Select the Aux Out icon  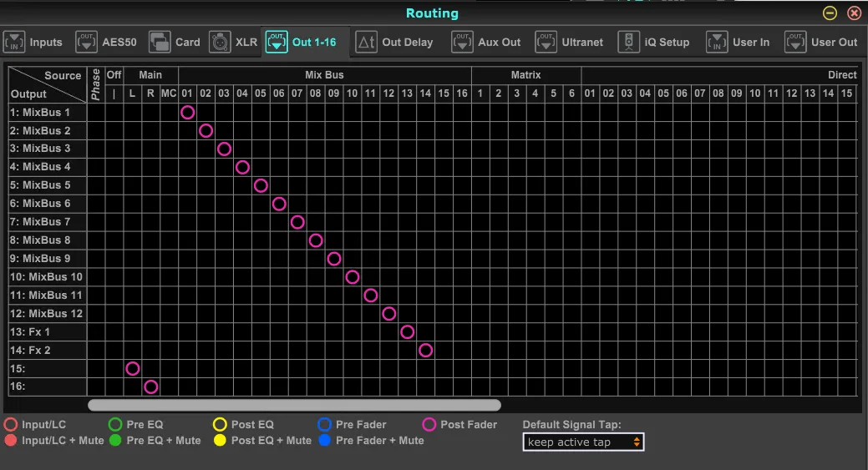[x=462, y=42]
